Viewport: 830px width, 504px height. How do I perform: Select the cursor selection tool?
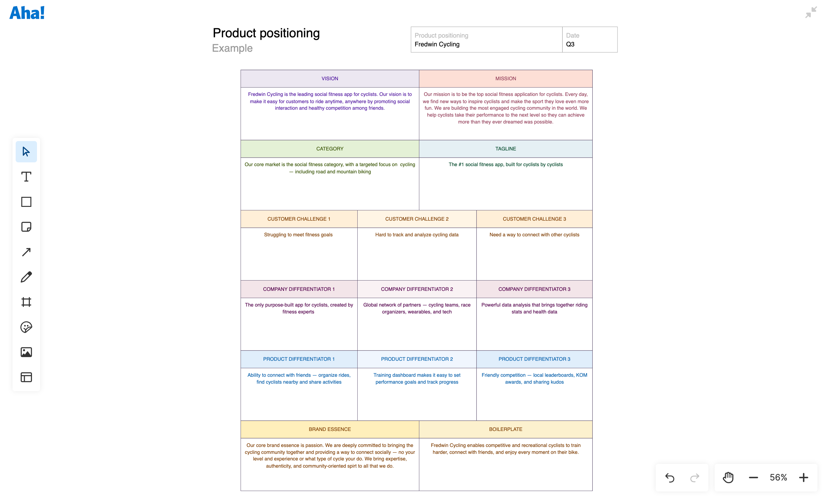pos(26,152)
